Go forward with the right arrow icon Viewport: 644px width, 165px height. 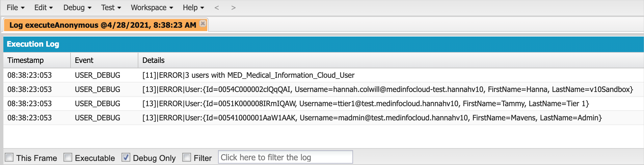(x=233, y=8)
